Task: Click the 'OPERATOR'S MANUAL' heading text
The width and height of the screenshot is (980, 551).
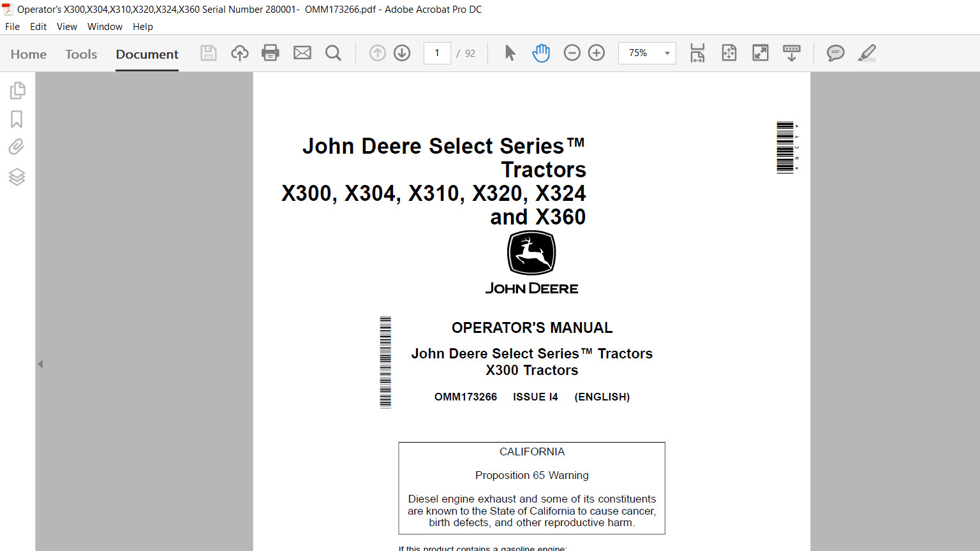Action: [x=532, y=328]
